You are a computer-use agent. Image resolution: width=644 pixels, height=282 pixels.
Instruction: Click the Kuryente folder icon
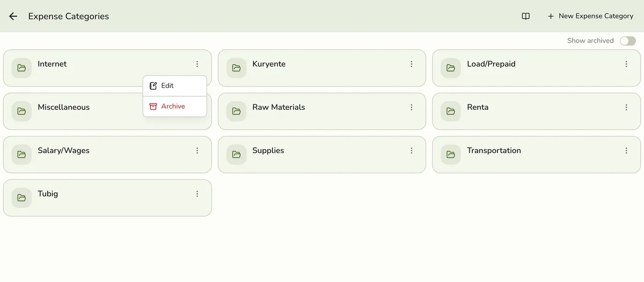[236, 68]
